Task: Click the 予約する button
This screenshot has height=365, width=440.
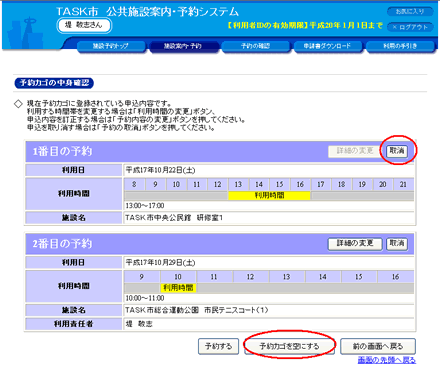Action: pyautogui.click(x=218, y=346)
